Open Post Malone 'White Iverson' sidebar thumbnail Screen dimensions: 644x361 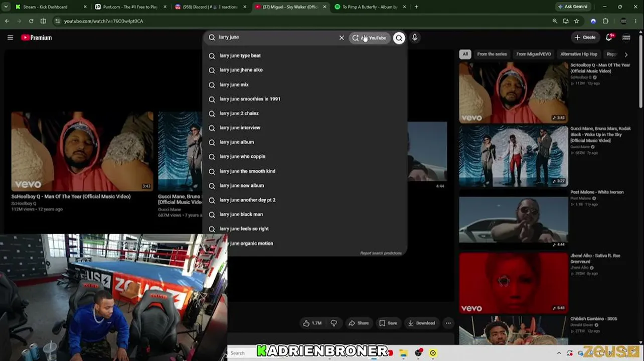(x=513, y=219)
